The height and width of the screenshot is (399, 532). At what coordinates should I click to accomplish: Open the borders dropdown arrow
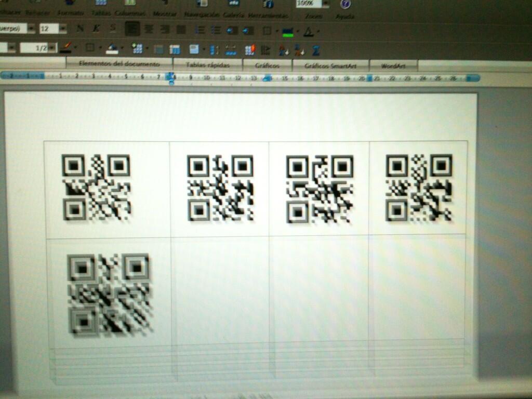click(x=277, y=31)
